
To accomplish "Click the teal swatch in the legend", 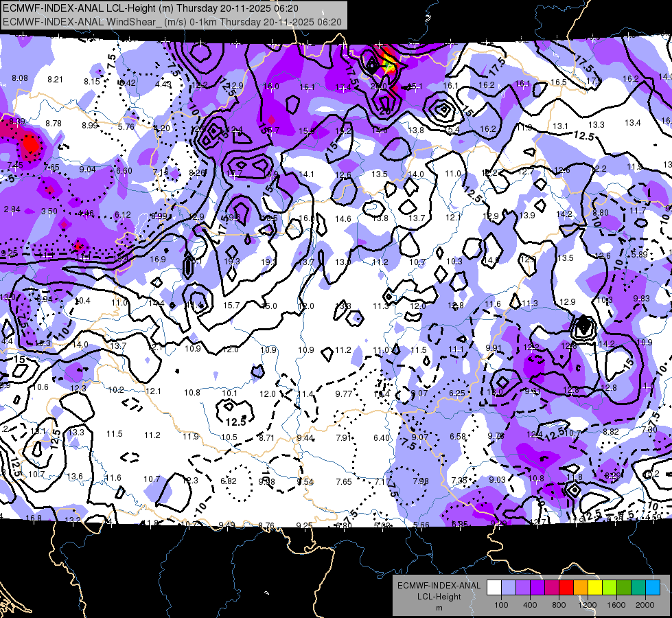I will tap(638, 588).
